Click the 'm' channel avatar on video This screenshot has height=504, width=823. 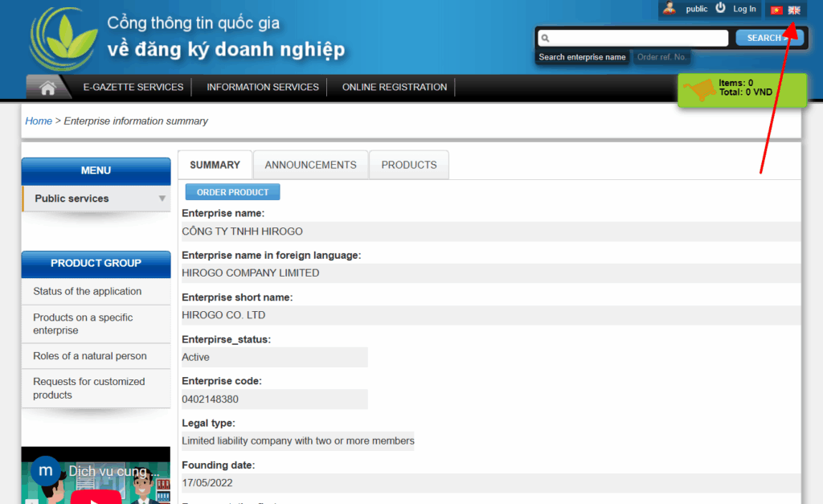(46, 470)
